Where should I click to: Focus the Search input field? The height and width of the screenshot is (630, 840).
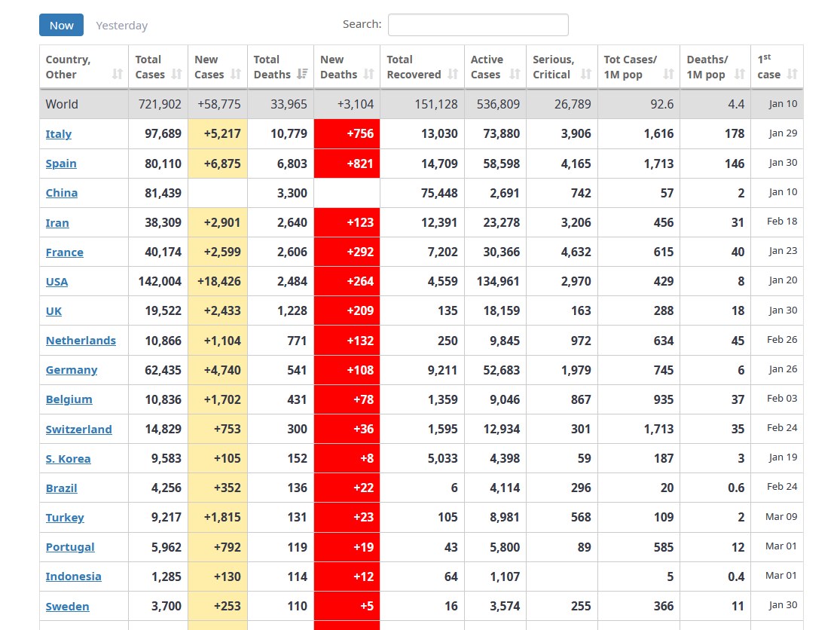[478, 25]
